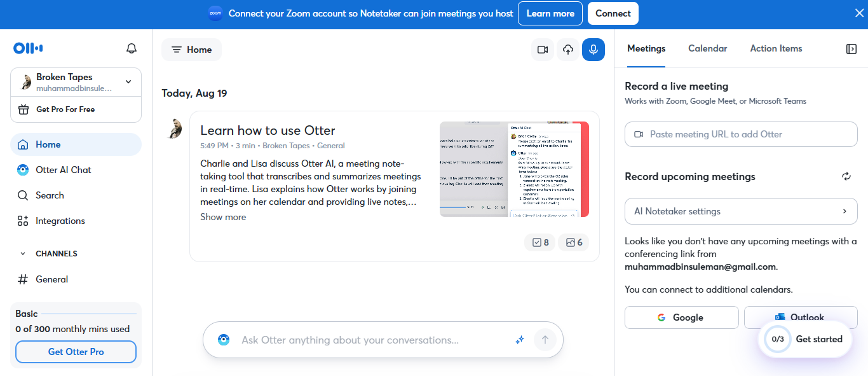The image size is (868, 376).
Task: Open the Home filter menu
Action: [191, 50]
